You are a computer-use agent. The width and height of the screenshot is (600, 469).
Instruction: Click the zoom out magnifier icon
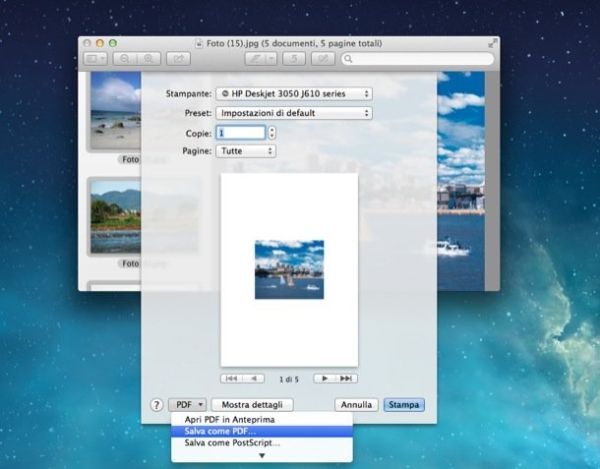pyautogui.click(x=125, y=59)
